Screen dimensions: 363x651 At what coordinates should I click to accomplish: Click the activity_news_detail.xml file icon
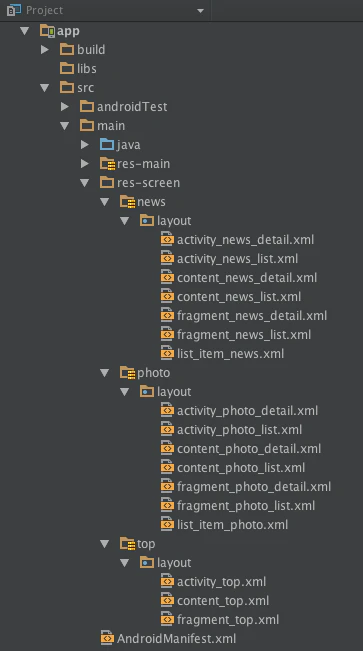[167, 240]
